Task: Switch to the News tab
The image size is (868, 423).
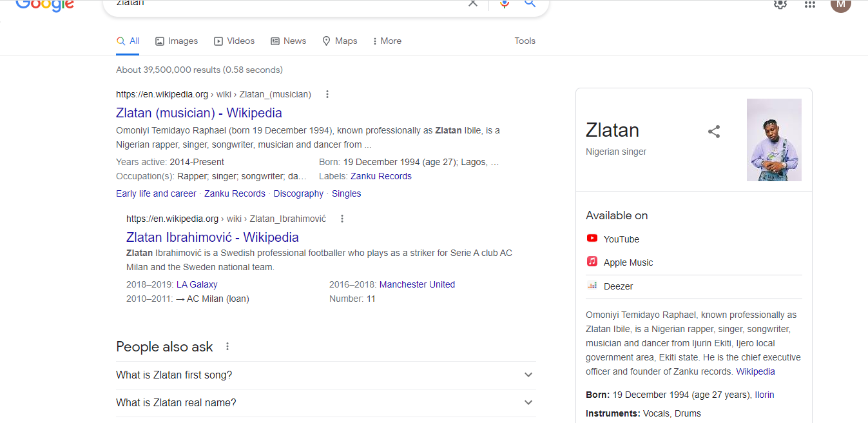Action: coord(288,41)
